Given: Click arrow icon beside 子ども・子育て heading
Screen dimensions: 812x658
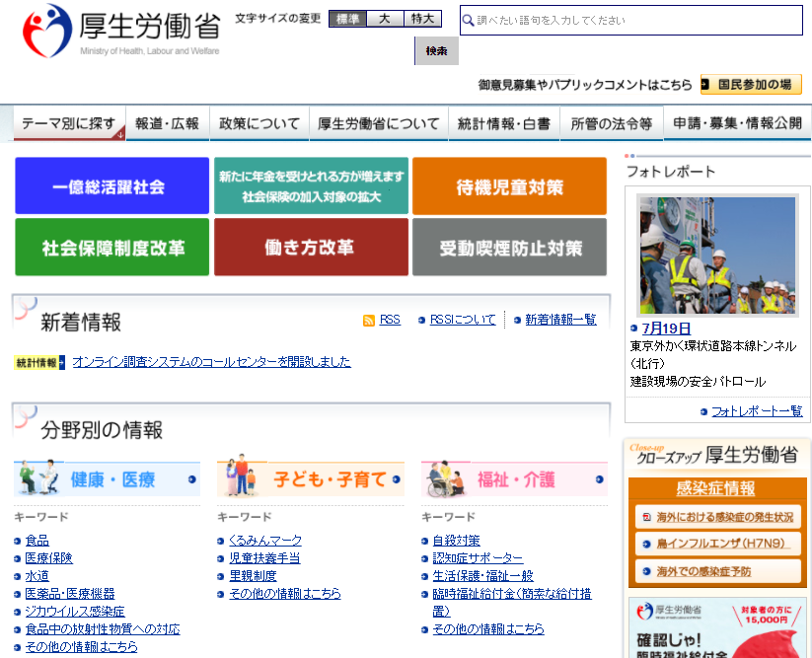Looking at the screenshot, I should tap(397, 479).
